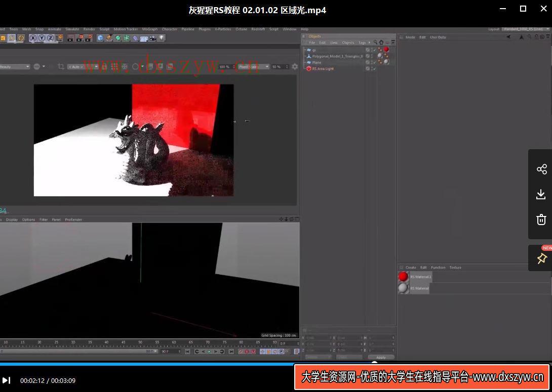The width and height of the screenshot is (552, 392).
Task: Click the record keyframe red button
Action: coord(241,351)
